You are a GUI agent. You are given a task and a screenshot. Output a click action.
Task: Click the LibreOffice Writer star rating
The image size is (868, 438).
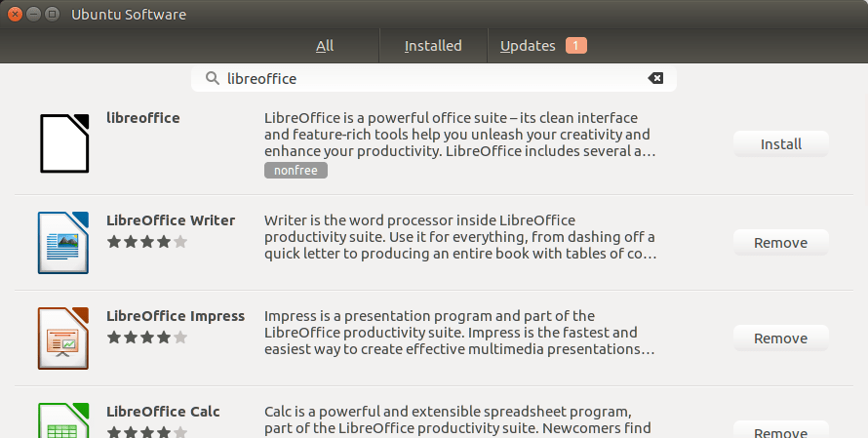(147, 242)
